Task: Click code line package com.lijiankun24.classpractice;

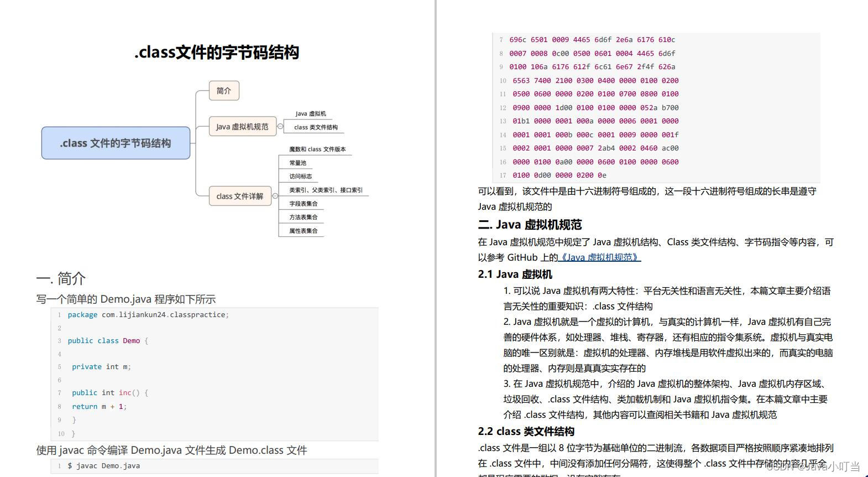Action: 148,315
